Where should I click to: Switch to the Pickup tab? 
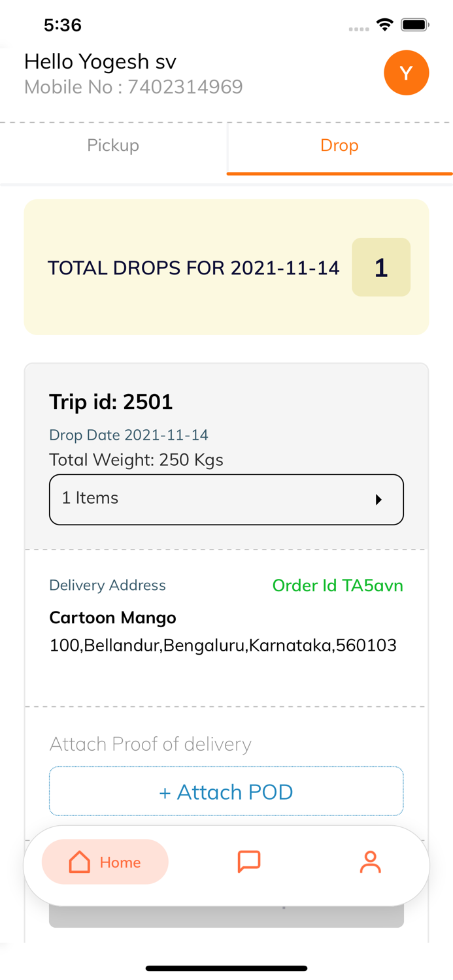(x=113, y=146)
